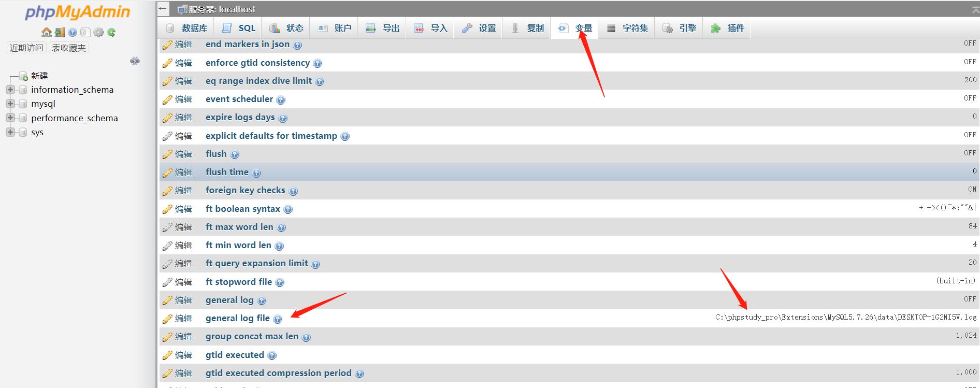Create new database via 新建
The image size is (980, 388).
[x=39, y=76]
